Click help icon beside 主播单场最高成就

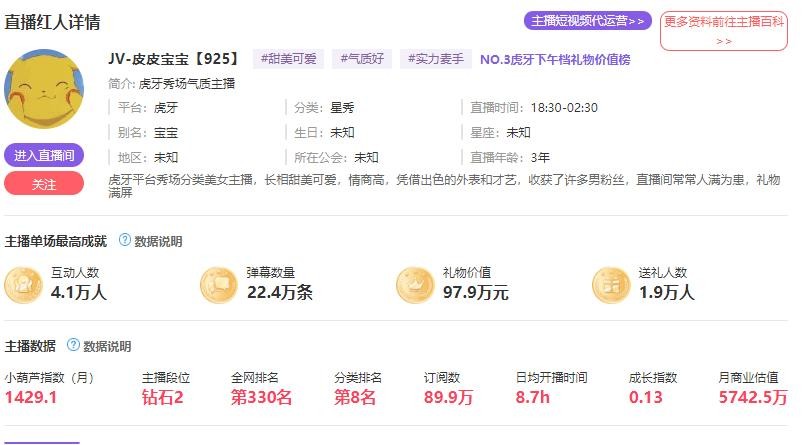[x=125, y=240]
